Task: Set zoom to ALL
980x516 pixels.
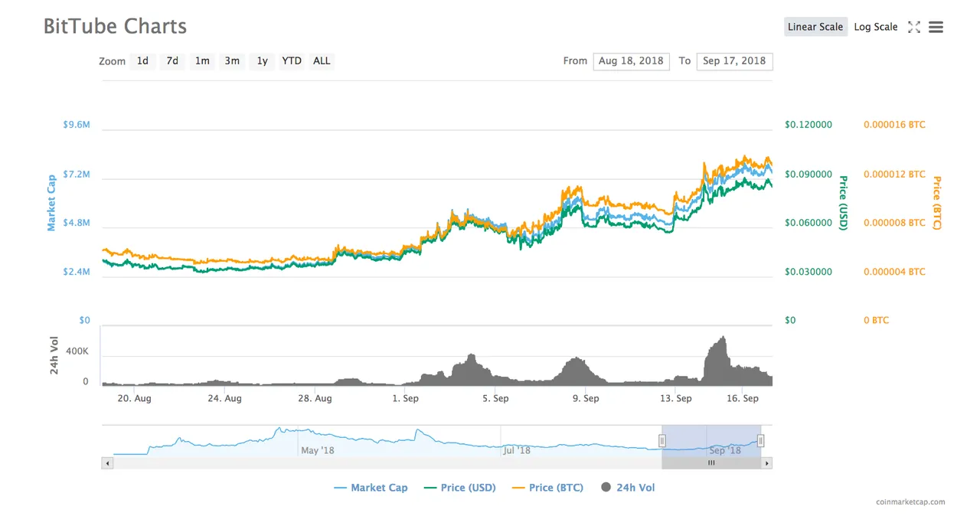Action: [x=322, y=60]
